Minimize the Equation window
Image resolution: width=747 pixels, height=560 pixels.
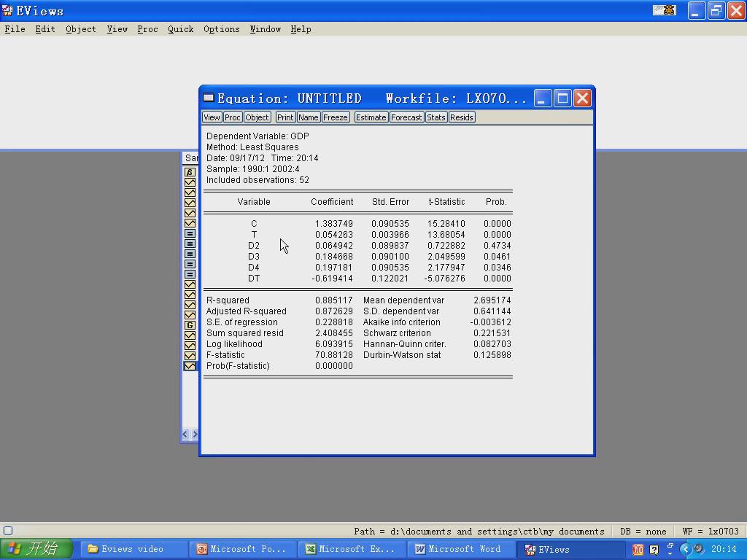click(x=543, y=98)
